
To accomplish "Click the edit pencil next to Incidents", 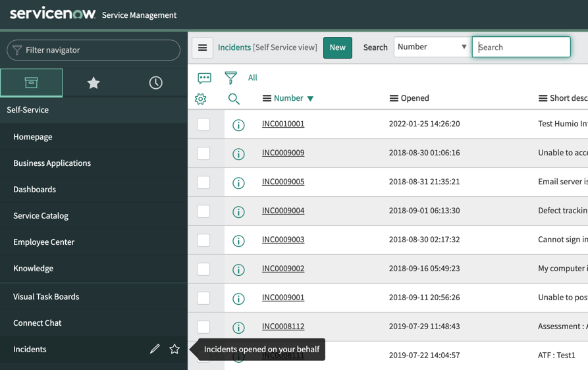I will pos(155,349).
